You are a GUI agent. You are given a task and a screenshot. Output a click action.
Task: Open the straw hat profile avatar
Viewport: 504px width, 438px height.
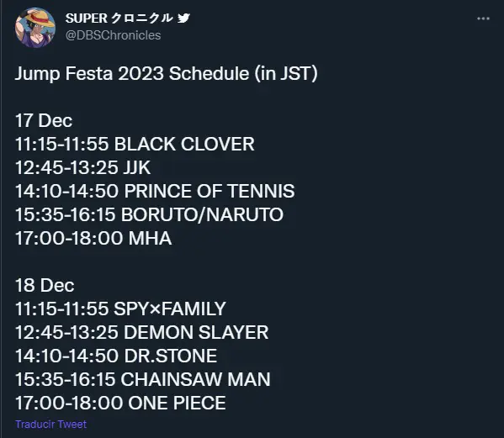pyautogui.click(x=35, y=28)
